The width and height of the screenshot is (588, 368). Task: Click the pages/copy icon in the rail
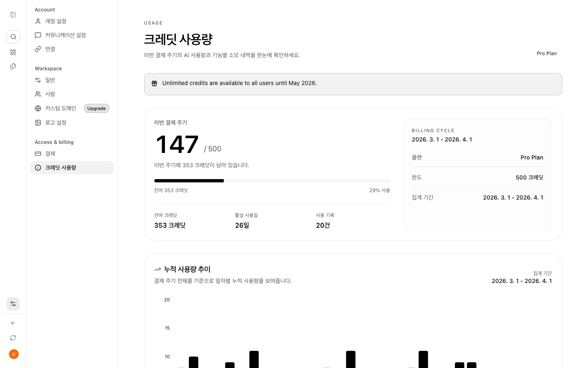click(13, 66)
